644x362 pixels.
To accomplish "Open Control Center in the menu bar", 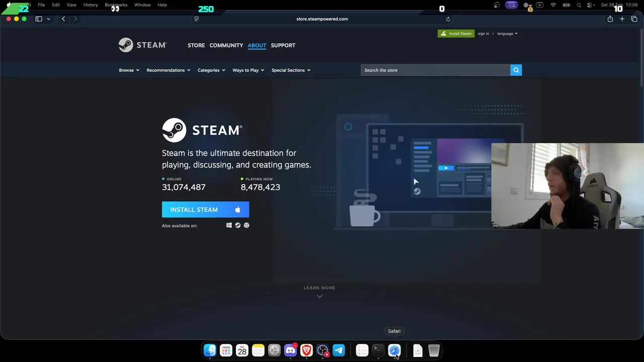I will [590, 5].
